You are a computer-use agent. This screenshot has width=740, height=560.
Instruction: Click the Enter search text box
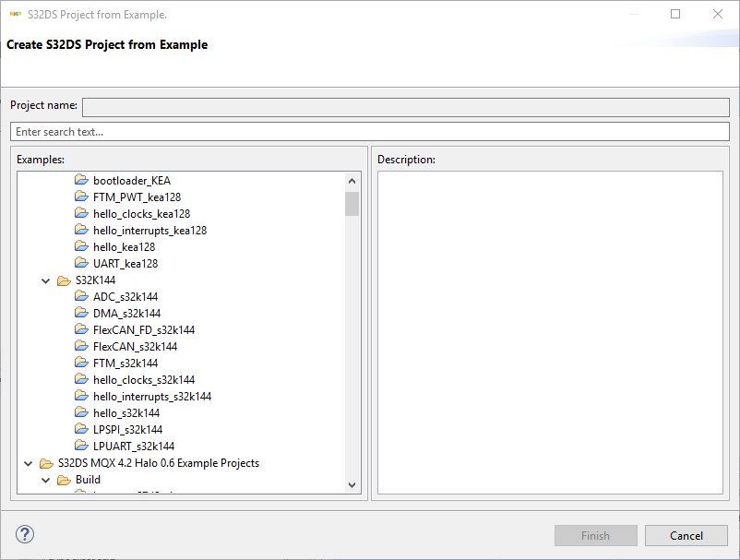[x=370, y=132]
